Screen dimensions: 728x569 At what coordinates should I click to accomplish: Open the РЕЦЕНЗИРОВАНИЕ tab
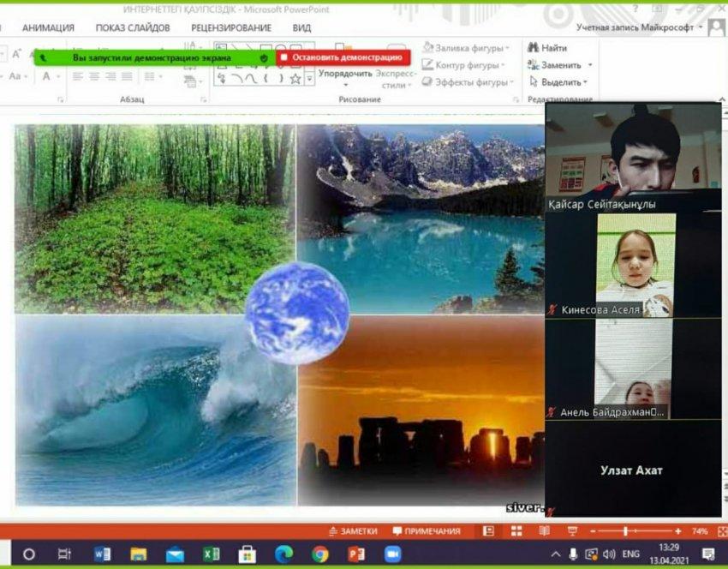point(231,27)
